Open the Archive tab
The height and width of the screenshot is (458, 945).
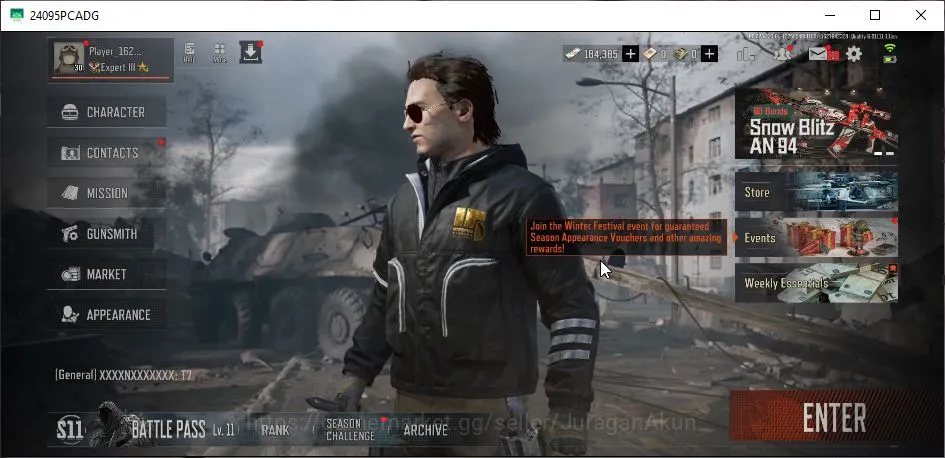[425, 430]
